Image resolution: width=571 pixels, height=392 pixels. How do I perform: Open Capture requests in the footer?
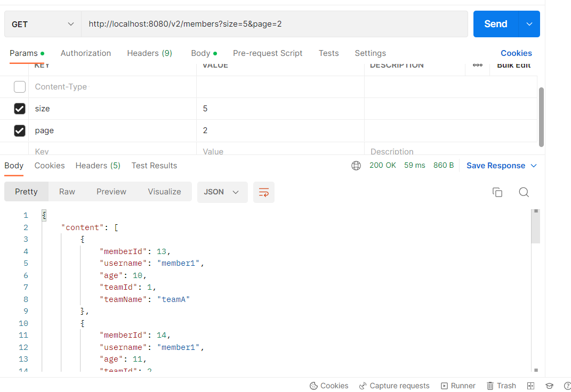(394, 386)
